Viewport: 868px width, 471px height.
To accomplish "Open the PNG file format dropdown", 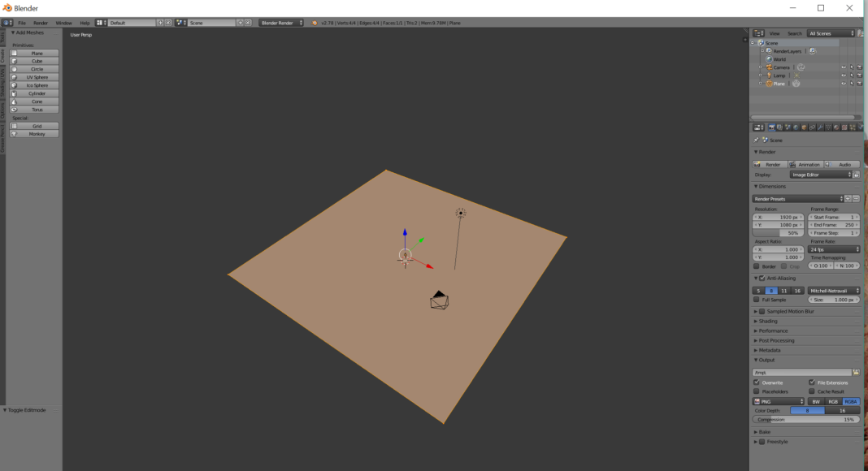I will [x=779, y=401].
